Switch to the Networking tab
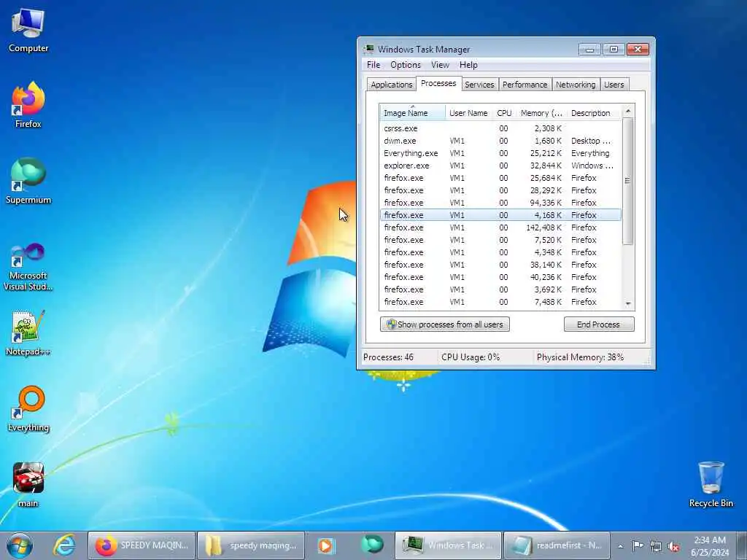Screen dimensions: 747x560 576,85
